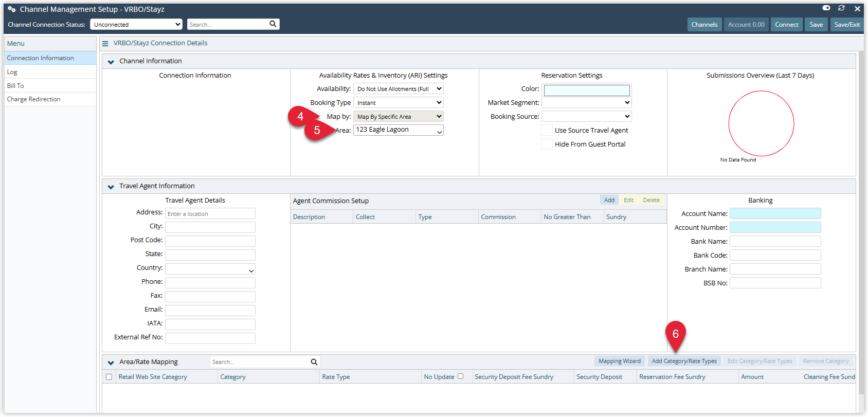Viewport: 868px width, 417px height.
Task: Click the Save/Exit button
Action: (x=847, y=24)
